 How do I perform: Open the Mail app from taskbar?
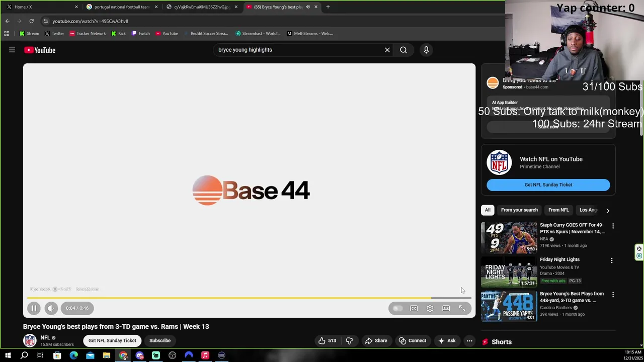click(90, 355)
